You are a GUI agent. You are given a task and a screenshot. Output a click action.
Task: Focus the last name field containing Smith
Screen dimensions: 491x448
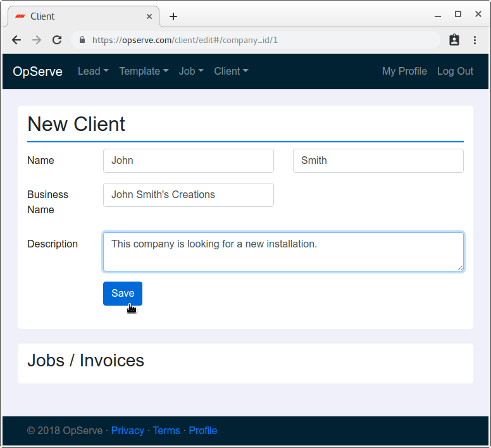tap(378, 161)
